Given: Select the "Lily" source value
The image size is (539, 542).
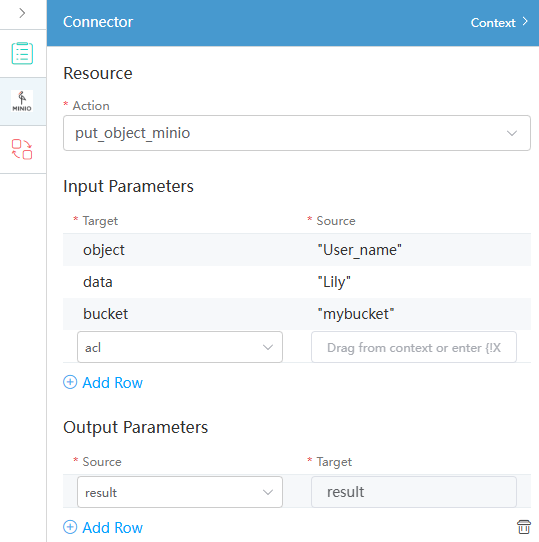Looking at the screenshot, I should pos(334,282).
